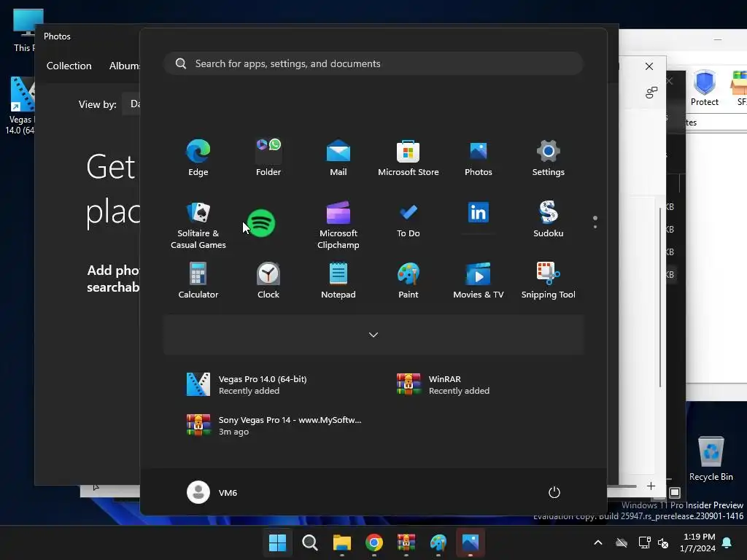Open the Calculator app
The image size is (747, 560).
click(x=198, y=281)
